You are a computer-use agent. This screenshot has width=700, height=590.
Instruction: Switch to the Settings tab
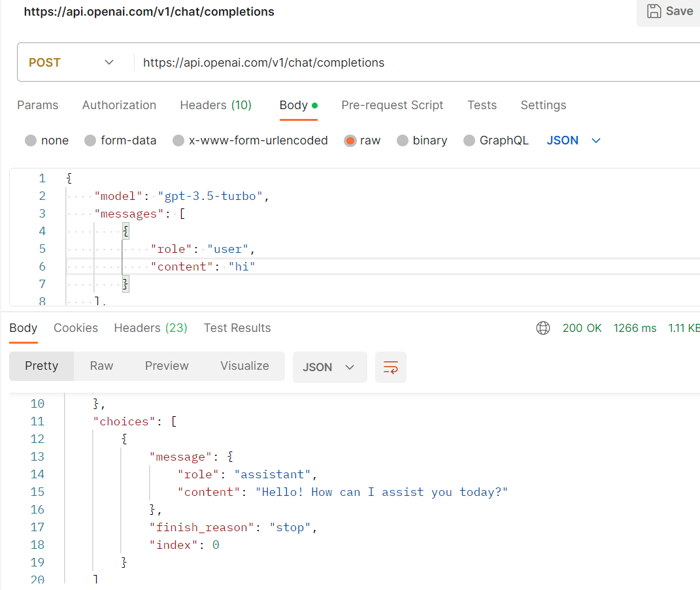pyautogui.click(x=543, y=105)
